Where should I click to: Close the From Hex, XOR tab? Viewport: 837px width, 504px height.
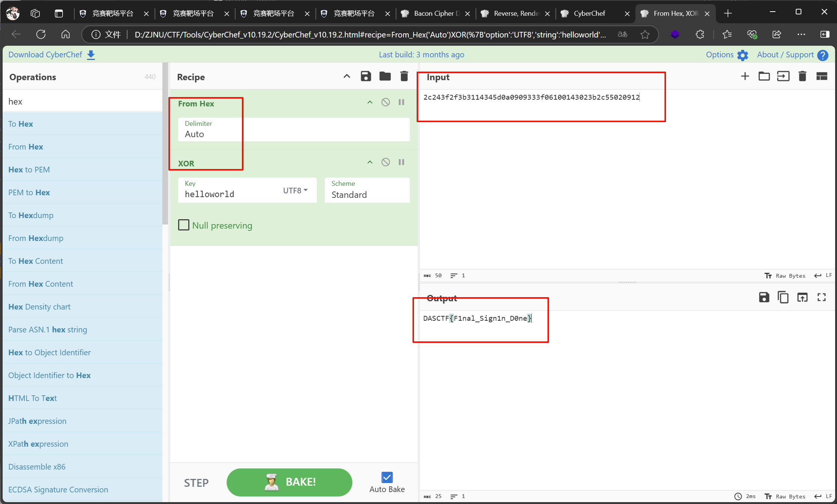tap(707, 13)
